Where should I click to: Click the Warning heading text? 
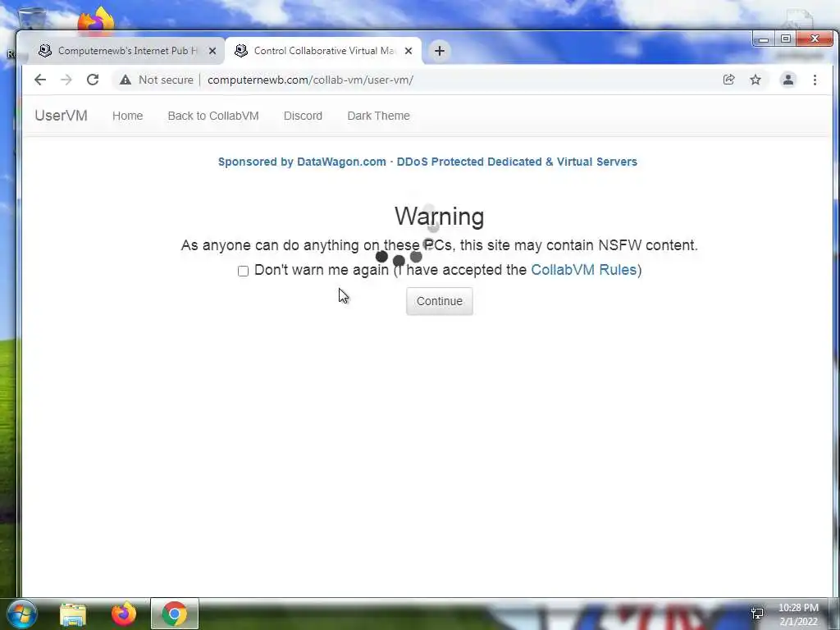click(440, 217)
